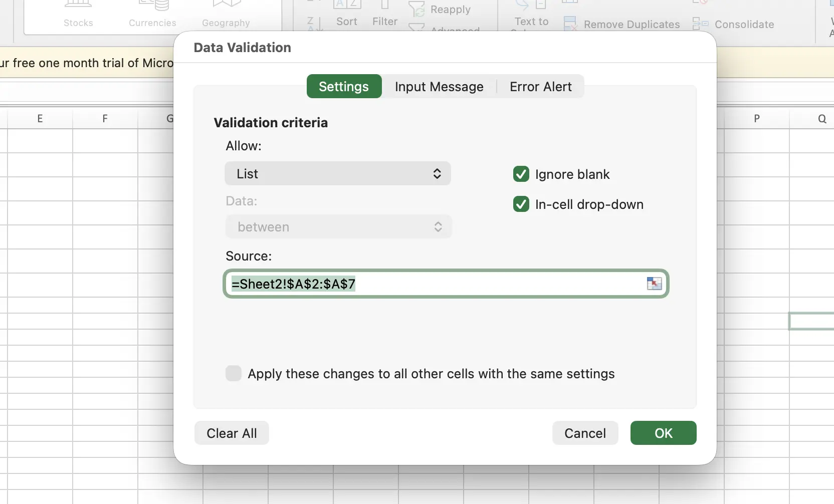The height and width of the screenshot is (504, 834).
Task: Click the Sort button in ribbon
Action: [346, 15]
